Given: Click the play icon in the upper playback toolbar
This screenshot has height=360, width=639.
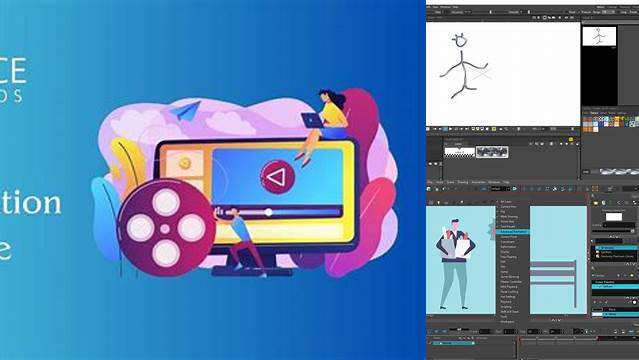Looking at the screenshot, I should click(450, 129).
